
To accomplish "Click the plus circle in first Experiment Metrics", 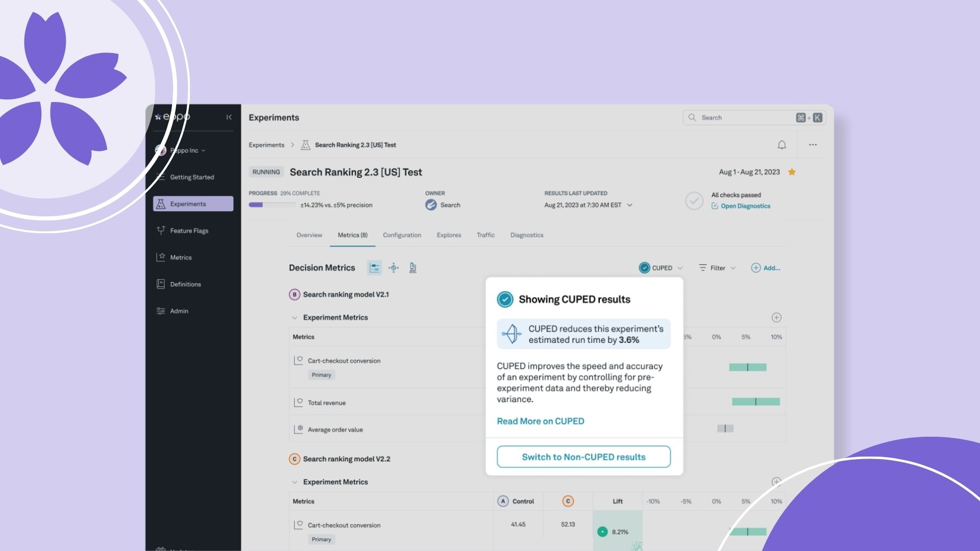I will click(776, 317).
